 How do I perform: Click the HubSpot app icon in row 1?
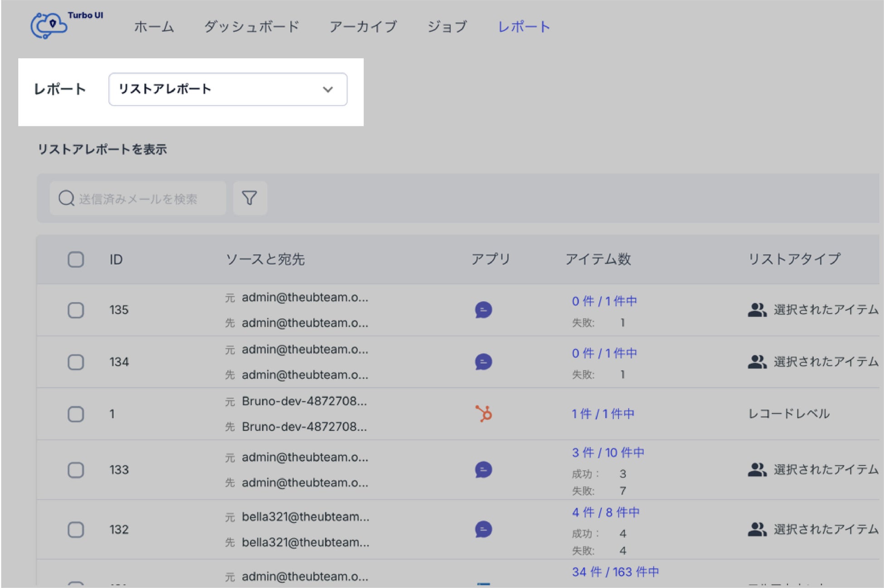[x=483, y=414]
